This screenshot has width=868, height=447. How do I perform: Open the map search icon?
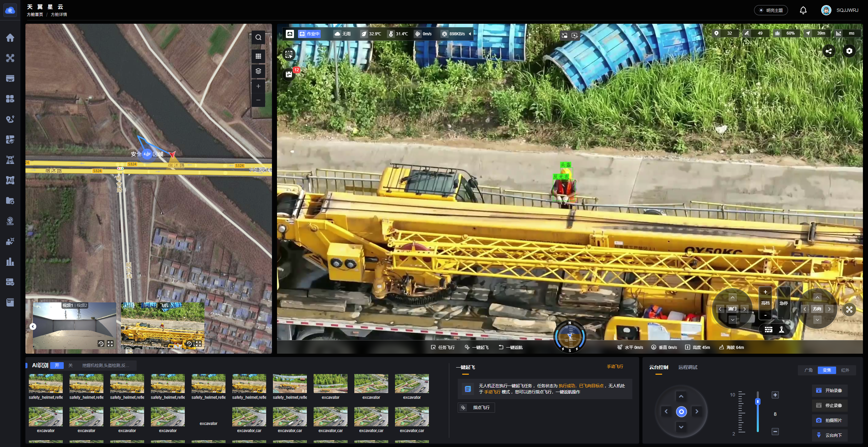pyautogui.click(x=258, y=37)
